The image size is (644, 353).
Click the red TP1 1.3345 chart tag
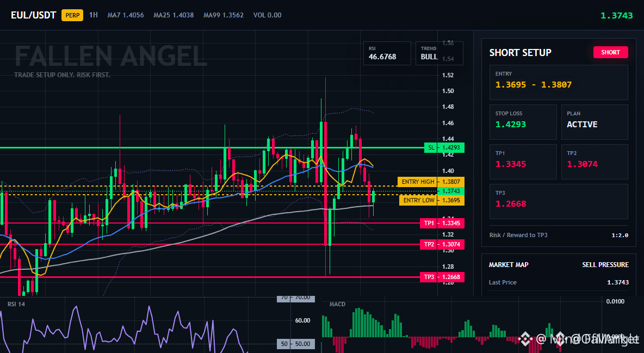442,223
